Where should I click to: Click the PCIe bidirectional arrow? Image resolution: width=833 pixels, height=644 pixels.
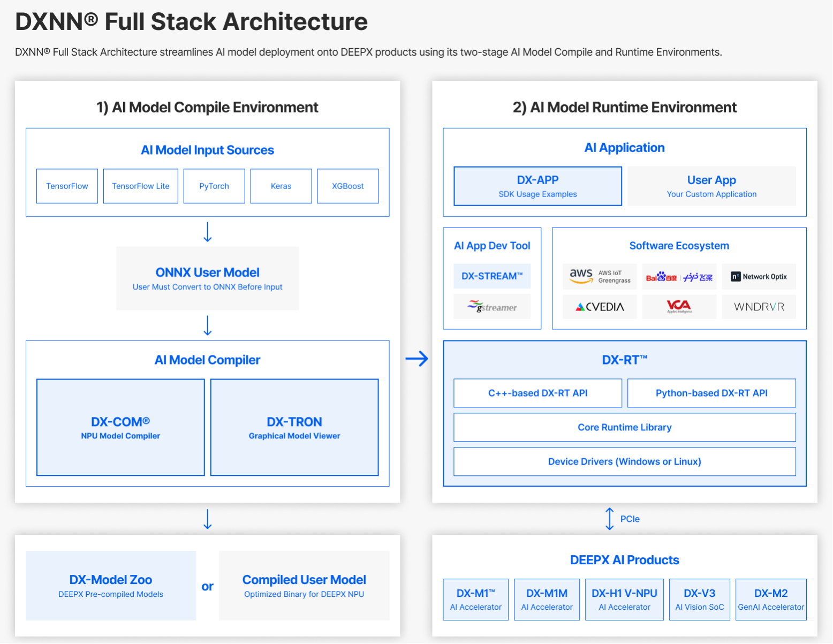point(609,519)
